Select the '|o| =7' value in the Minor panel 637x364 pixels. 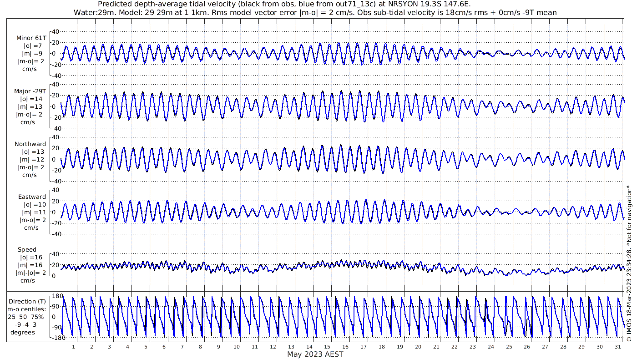coord(33,46)
